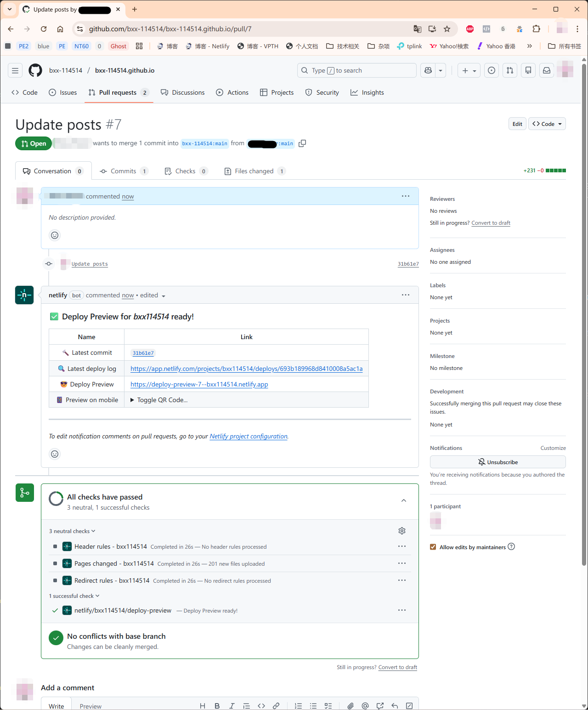Image resolution: width=588 pixels, height=710 pixels.
Task: Click the browser address bar URL
Action: (170, 29)
